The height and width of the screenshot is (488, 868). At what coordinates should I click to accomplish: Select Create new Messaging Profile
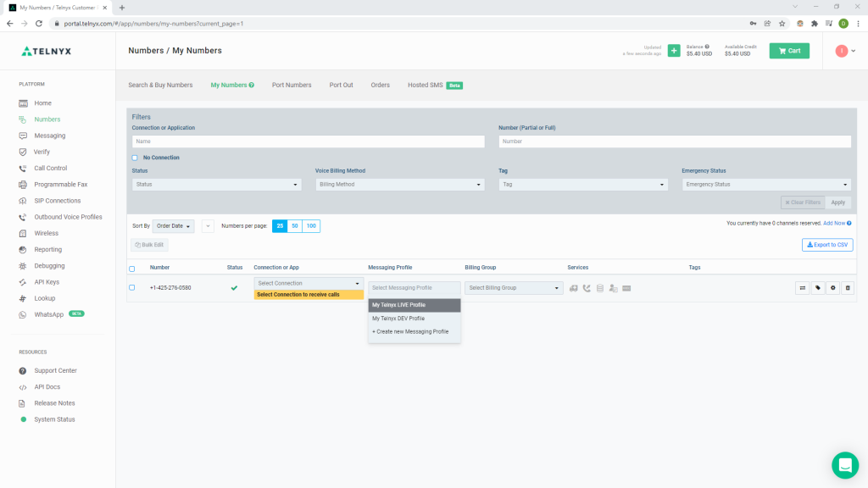415,332
